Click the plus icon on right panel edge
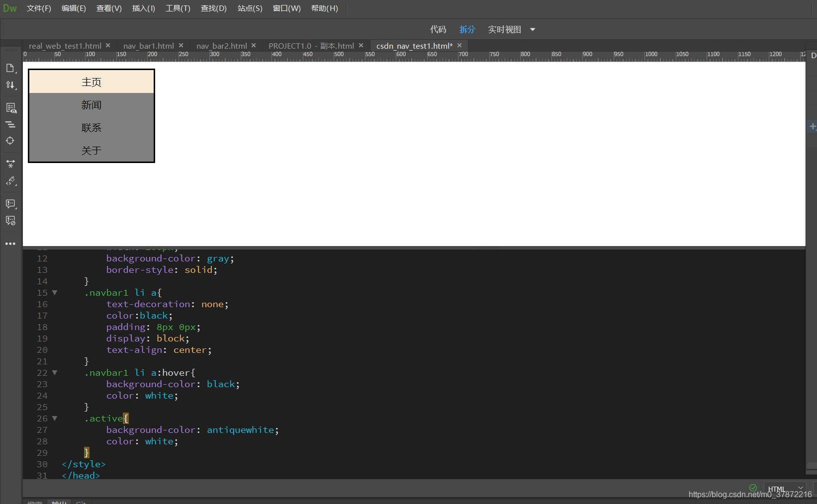This screenshot has height=504, width=817. (x=813, y=126)
